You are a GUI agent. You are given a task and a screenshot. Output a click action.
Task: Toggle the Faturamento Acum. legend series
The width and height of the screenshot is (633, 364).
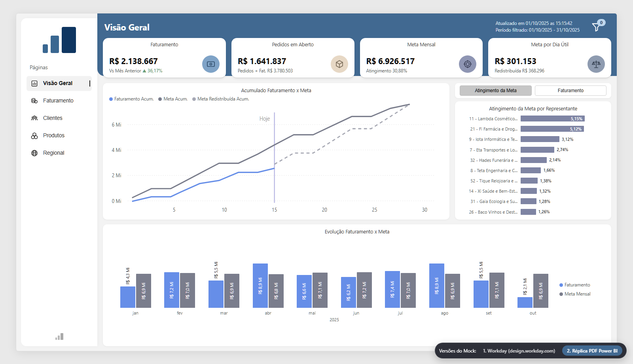(131, 99)
